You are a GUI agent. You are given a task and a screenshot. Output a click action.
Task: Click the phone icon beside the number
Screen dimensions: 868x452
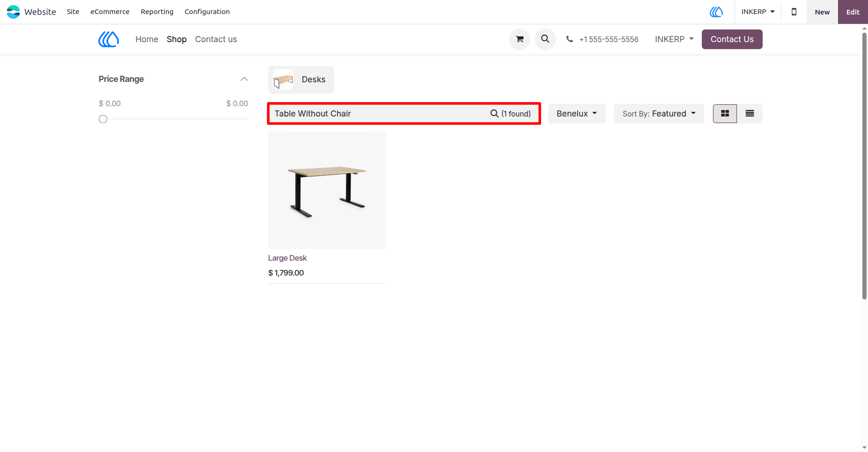click(569, 39)
